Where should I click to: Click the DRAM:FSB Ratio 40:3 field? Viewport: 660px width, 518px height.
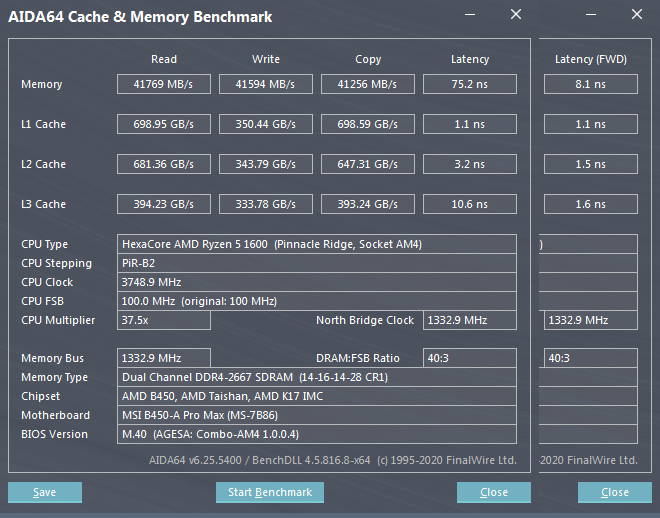pyautogui.click(x=470, y=358)
